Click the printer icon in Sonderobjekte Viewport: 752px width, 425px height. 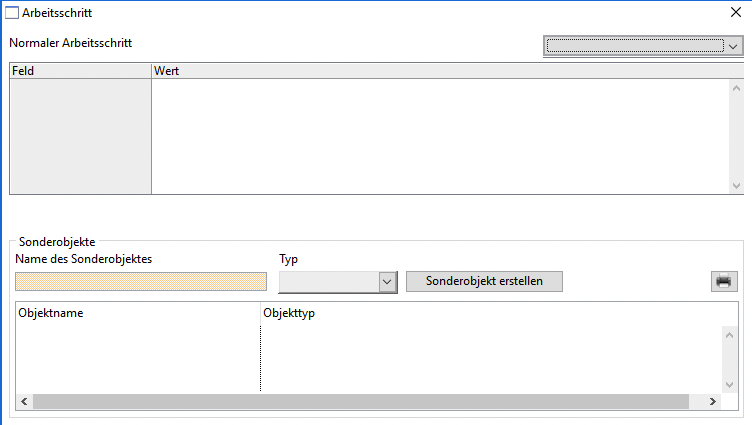[723, 281]
